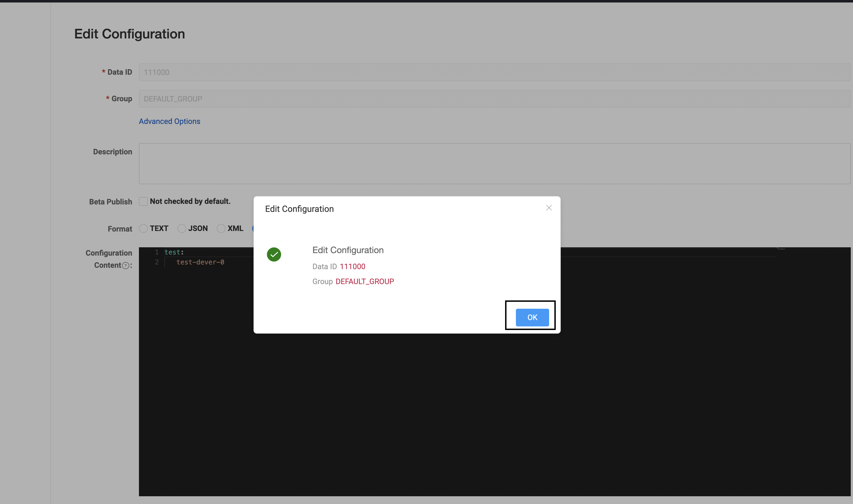Click the Group value DEFAULT_GROUP in dialog
The width and height of the screenshot is (853, 504).
[365, 281]
